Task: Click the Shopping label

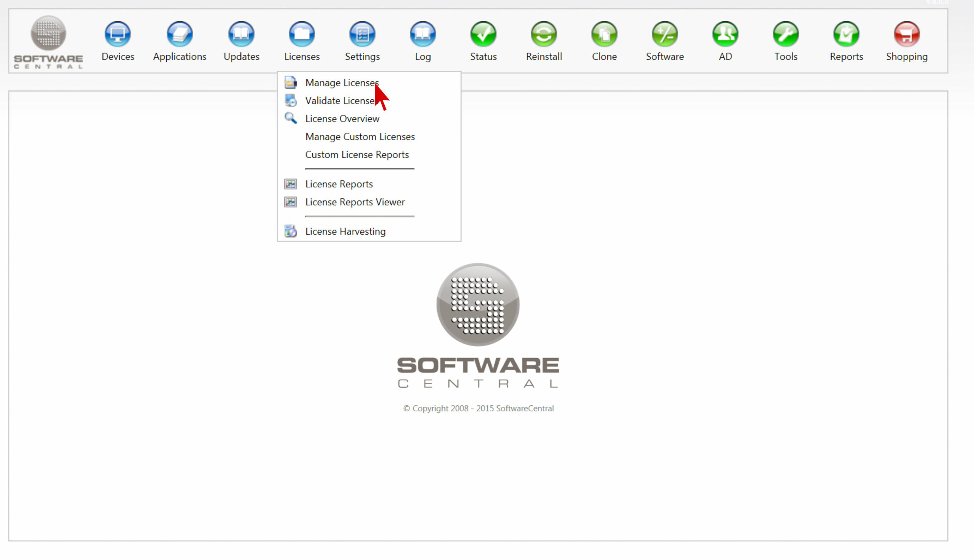Action: 907,57
